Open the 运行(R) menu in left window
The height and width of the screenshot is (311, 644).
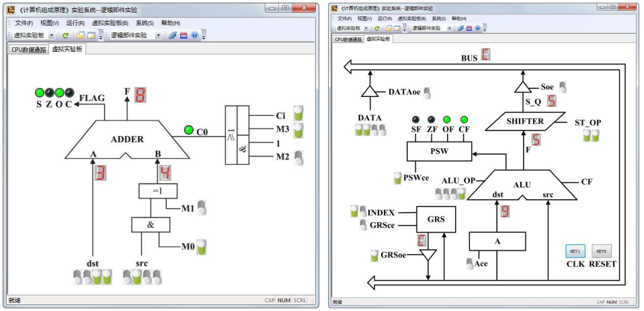click(75, 23)
